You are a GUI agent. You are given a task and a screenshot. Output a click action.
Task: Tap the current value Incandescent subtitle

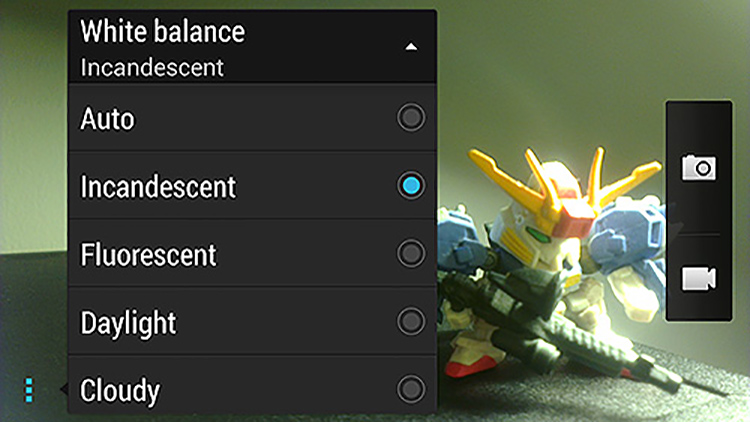[152, 67]
